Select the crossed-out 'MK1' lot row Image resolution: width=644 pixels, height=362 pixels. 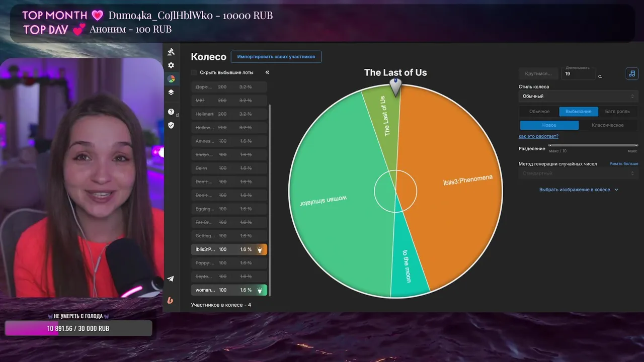click(x=229, y=101)
